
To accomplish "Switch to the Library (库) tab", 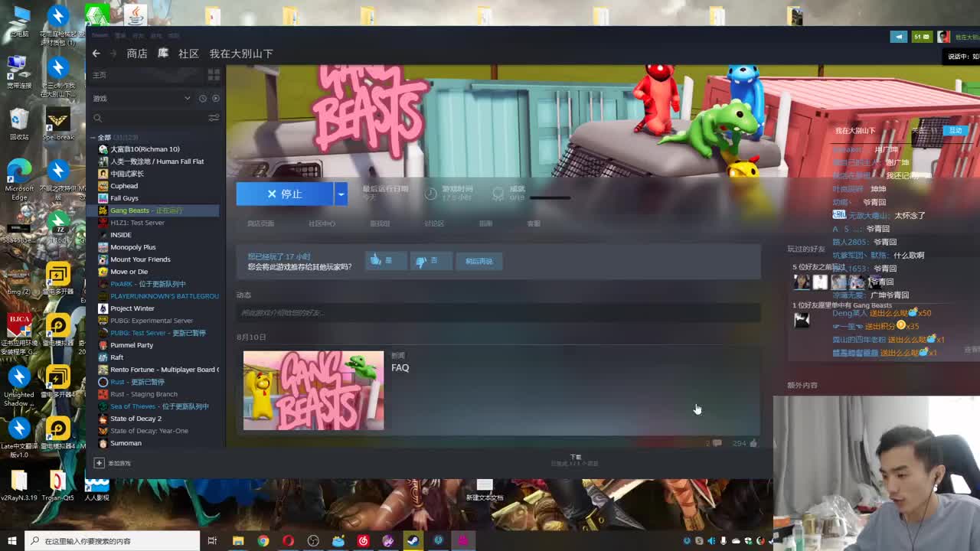I will pyautogui.click(x=163, y=54).
